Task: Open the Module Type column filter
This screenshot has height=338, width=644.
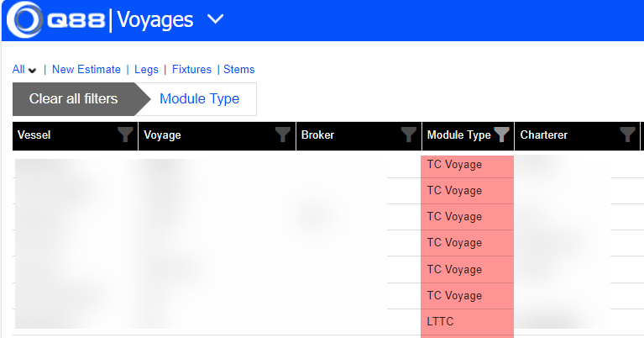Action: tap(501, 135)
